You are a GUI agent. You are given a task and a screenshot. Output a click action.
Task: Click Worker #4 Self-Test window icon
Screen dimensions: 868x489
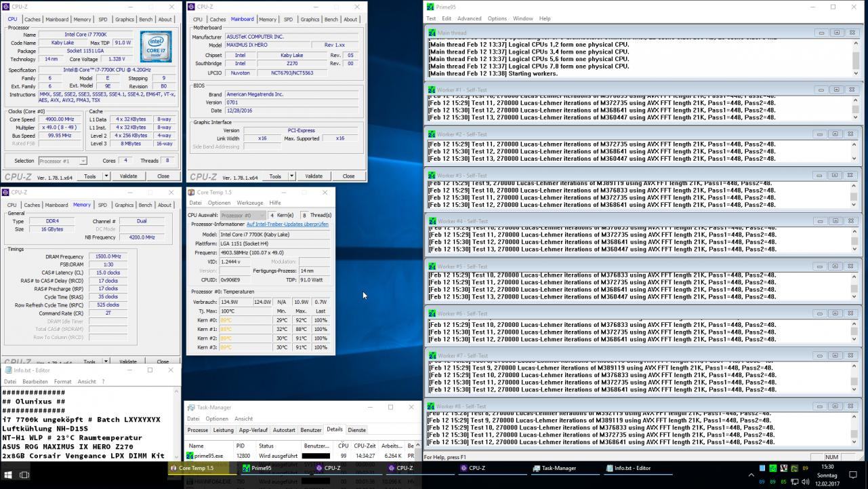(432, 221)
